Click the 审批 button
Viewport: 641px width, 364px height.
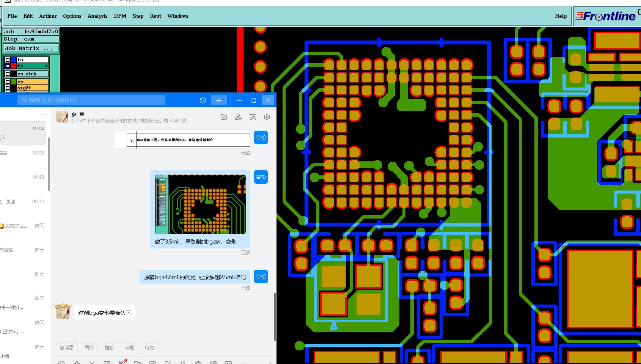click(x=129, y=347)
